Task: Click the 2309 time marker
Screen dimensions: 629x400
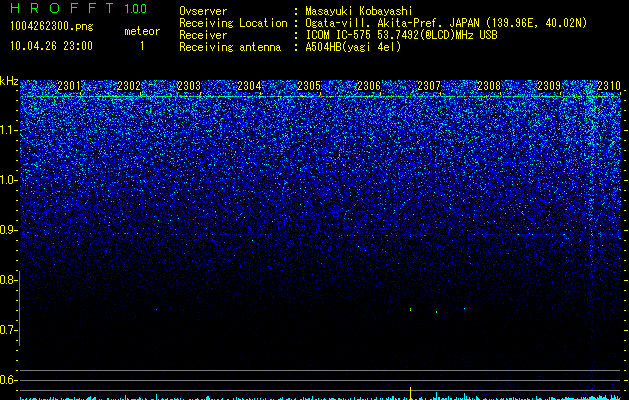Action: tap(549, 86)
